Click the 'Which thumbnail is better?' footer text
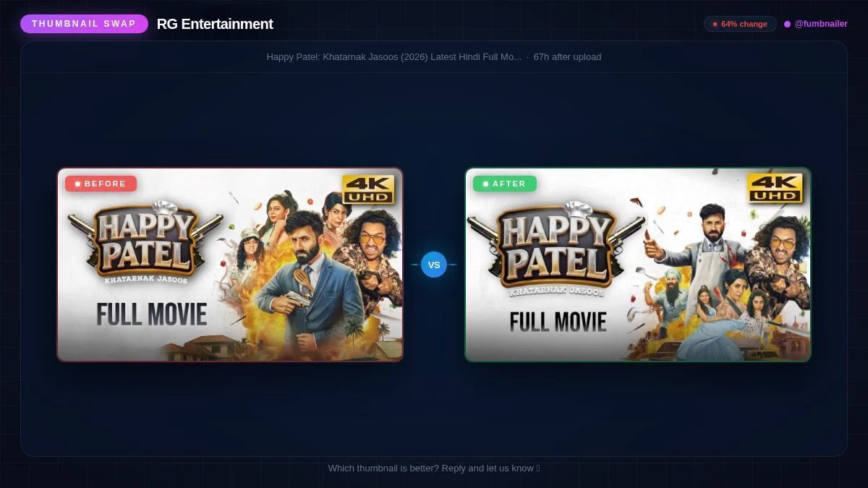This screenshot has height=488, width=868. (x=434, y=468)
